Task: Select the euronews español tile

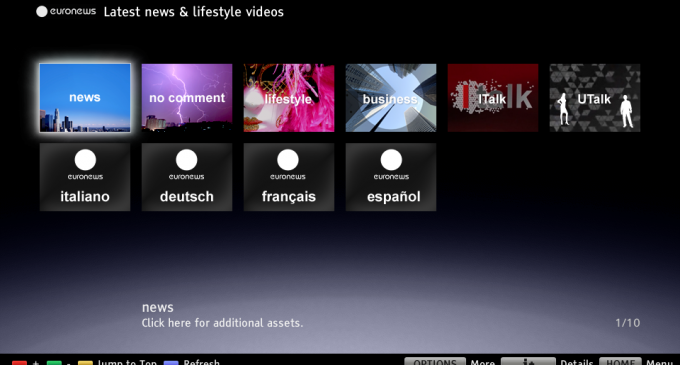Action: click(391, 177)
